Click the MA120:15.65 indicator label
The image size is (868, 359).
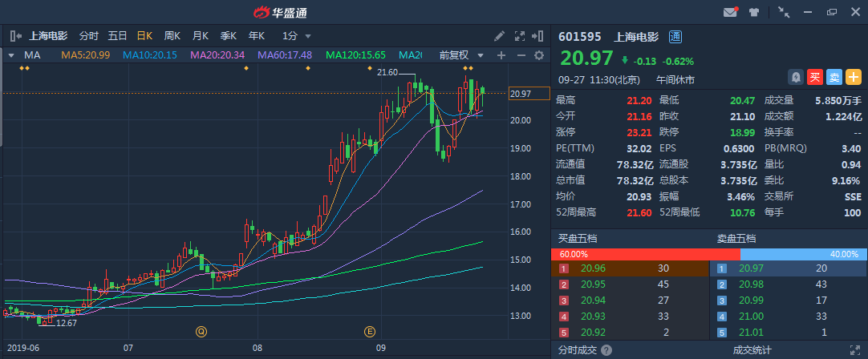[356, 55]
